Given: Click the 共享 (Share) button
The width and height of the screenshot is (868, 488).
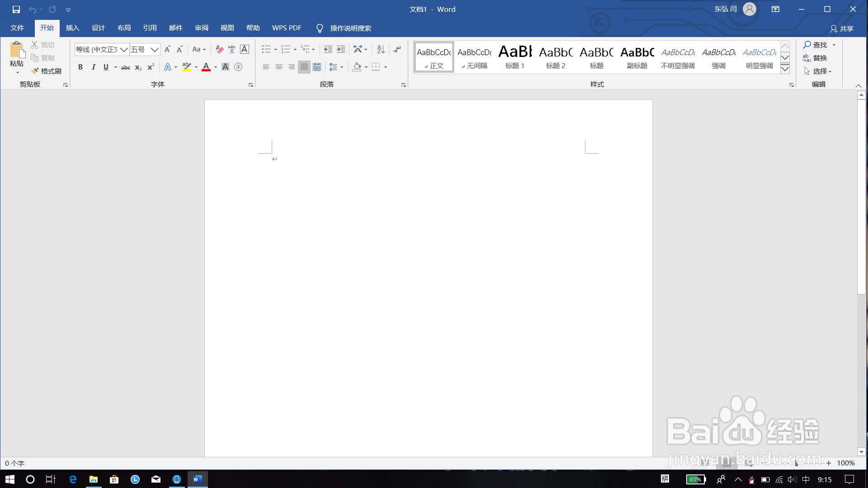Looking at the screenshot, I should [x=842, y=28].
